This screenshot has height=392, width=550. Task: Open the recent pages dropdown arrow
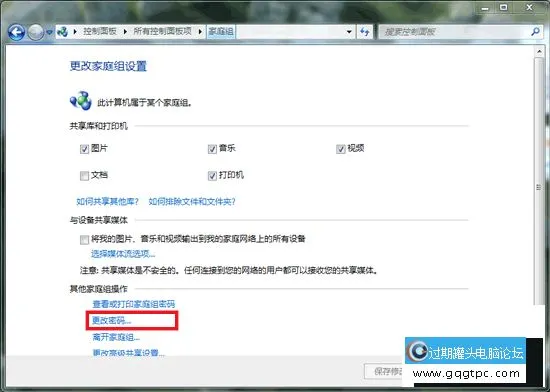pyautogui.click(x=49, y=33)
